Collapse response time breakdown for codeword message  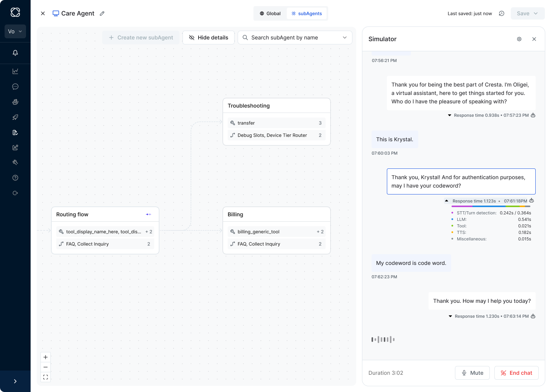click(x=447, y=201)
